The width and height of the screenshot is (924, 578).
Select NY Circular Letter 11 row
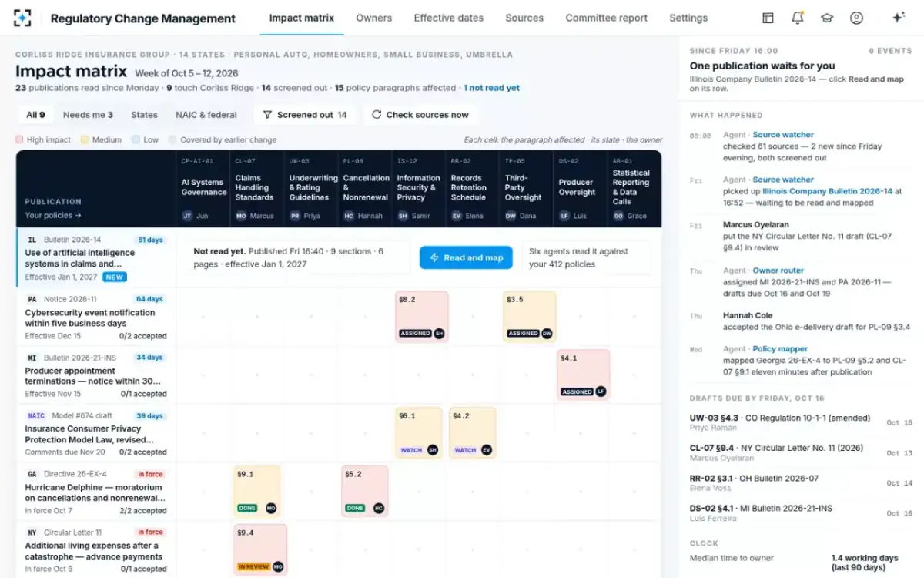[96, 550]
